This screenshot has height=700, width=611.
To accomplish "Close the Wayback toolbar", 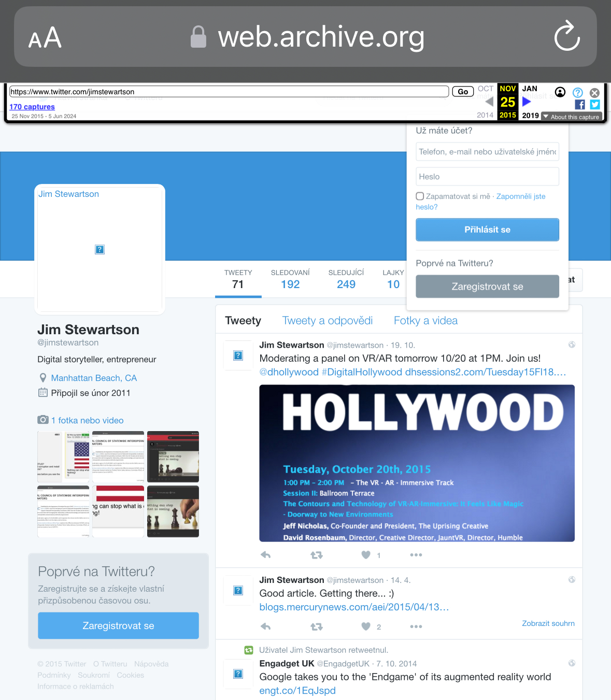I will pos(595,93).
